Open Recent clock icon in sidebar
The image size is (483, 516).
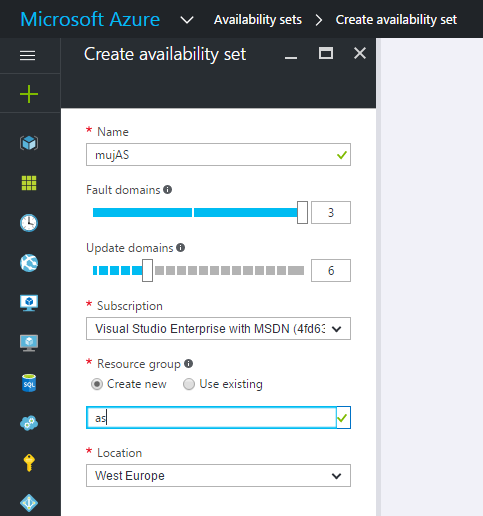[x=29, y=223]
